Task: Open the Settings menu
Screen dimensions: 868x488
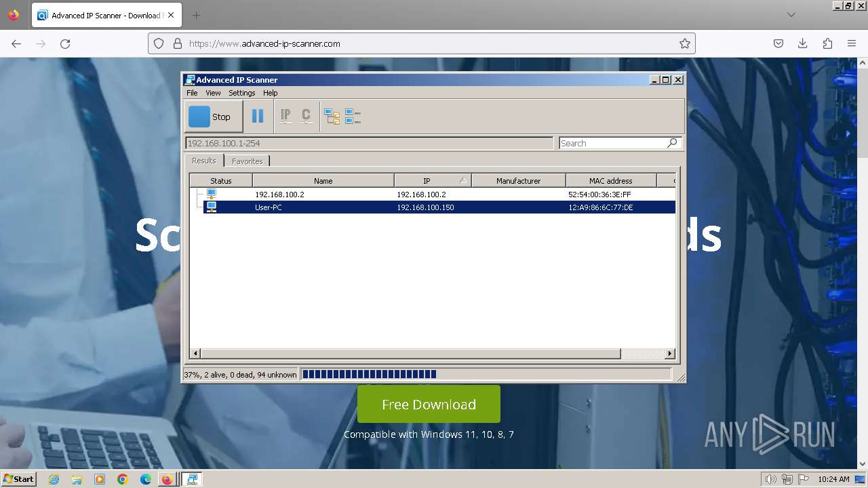Action: [x=241, y=93]
